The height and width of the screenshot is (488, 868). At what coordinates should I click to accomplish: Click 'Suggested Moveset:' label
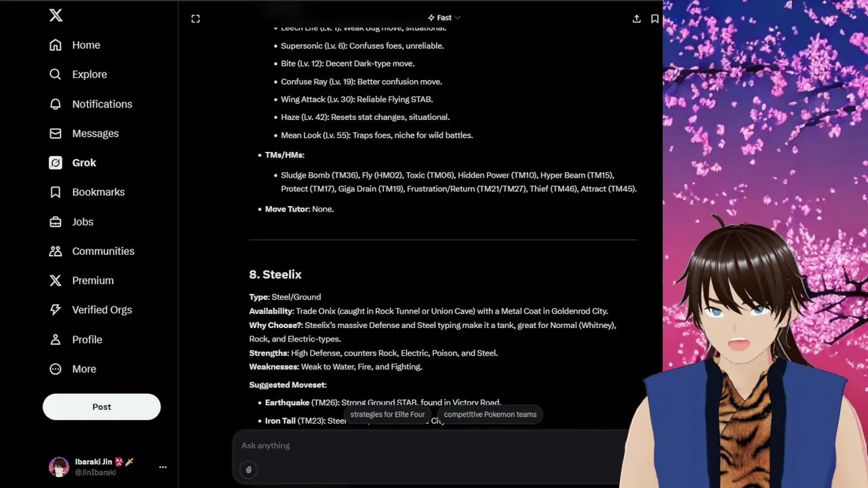(288, 385)
